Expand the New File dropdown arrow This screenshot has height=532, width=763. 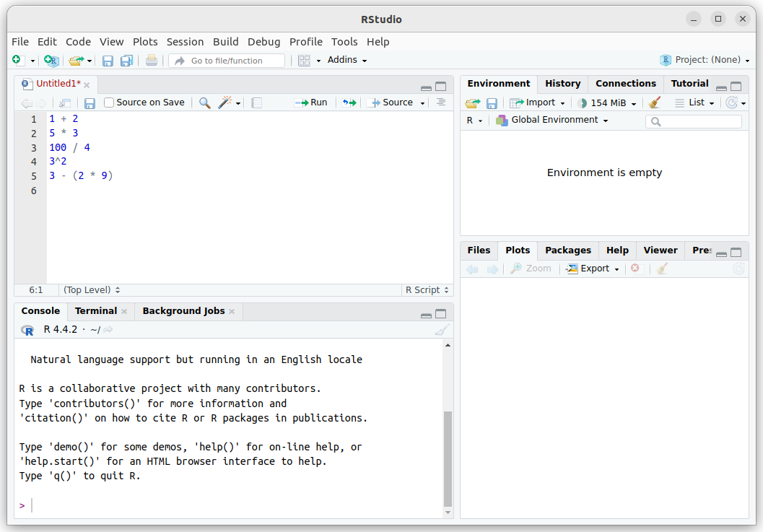tap(32, 61)
